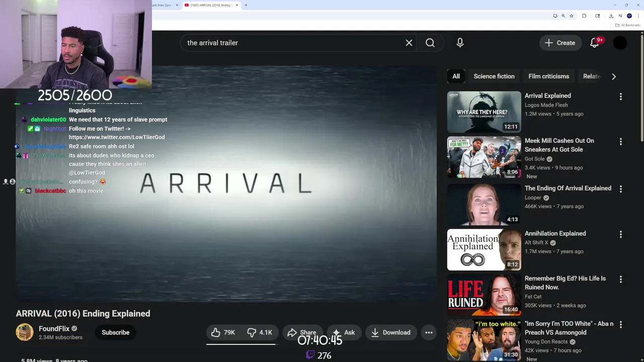Open the notifications bell

click(x=595, y=43)
